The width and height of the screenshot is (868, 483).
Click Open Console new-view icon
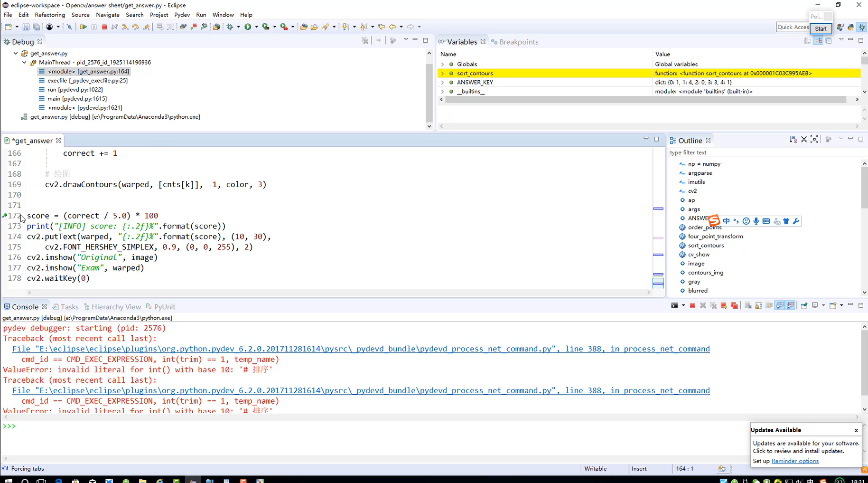point(833,305)
